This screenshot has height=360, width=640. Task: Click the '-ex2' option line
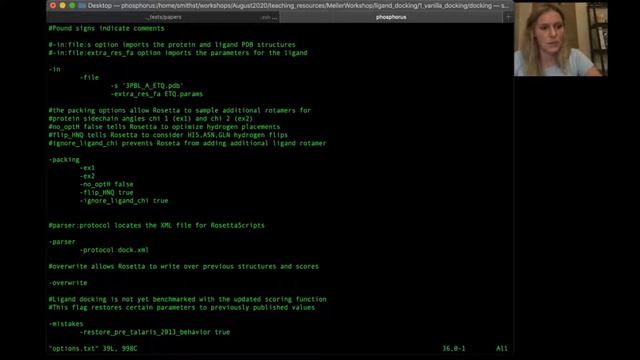pos(87,176)
